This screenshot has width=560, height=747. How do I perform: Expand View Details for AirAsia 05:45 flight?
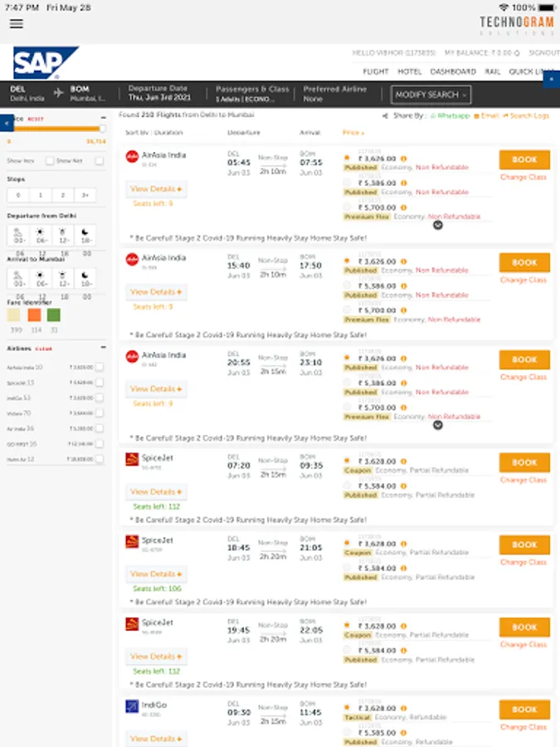point(156,189)
